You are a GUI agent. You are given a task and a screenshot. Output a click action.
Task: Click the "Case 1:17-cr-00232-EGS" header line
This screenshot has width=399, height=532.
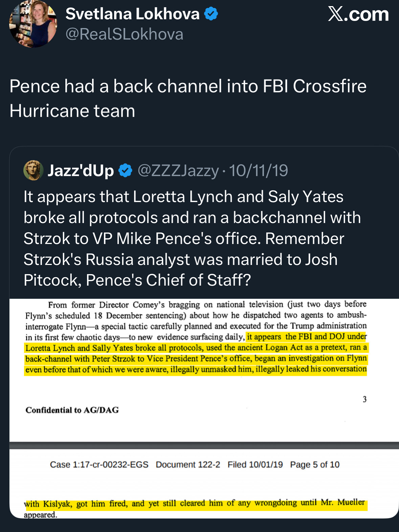pyautogui.click(x=99, y=465)
